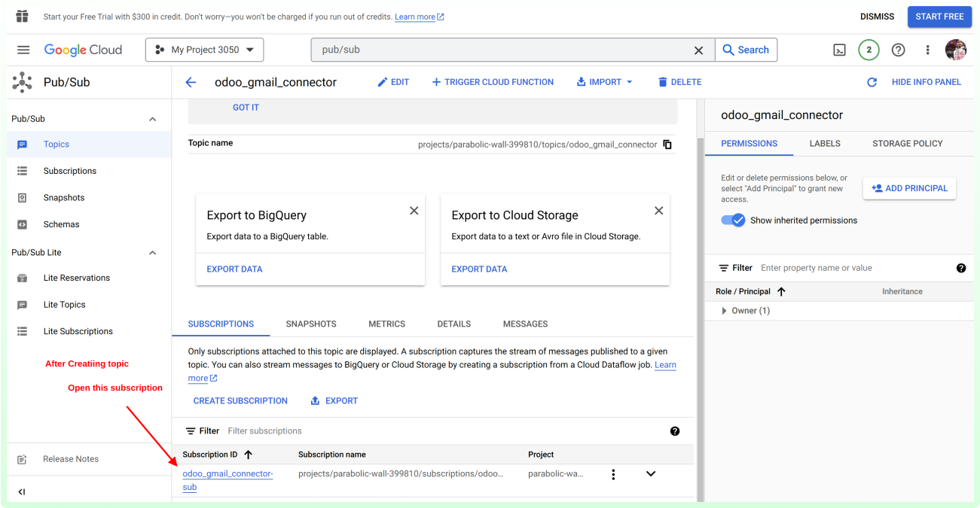This screenshot has height=508, width=980.
Task: Open the Cloud Shell terminal icon
Action: click(x=839, y=50)
